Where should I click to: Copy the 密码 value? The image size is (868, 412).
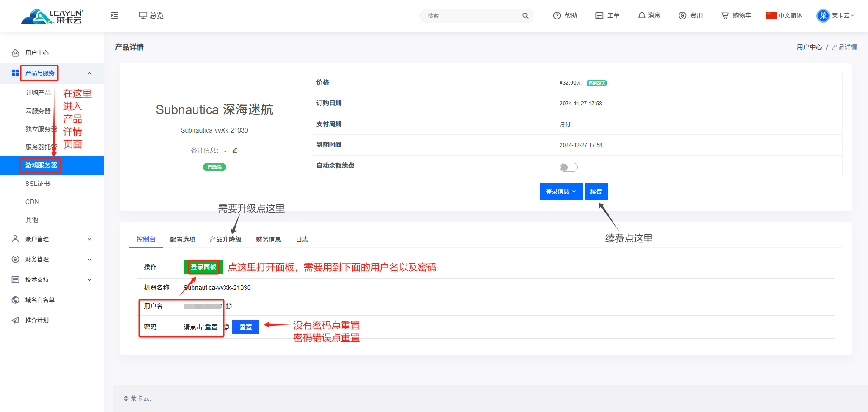point(226,327)
